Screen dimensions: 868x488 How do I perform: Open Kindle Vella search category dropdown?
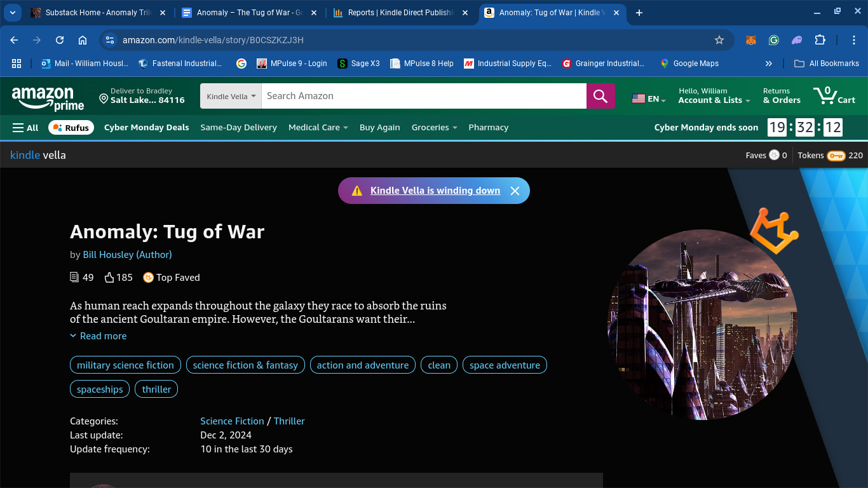[x=231, y=96]
